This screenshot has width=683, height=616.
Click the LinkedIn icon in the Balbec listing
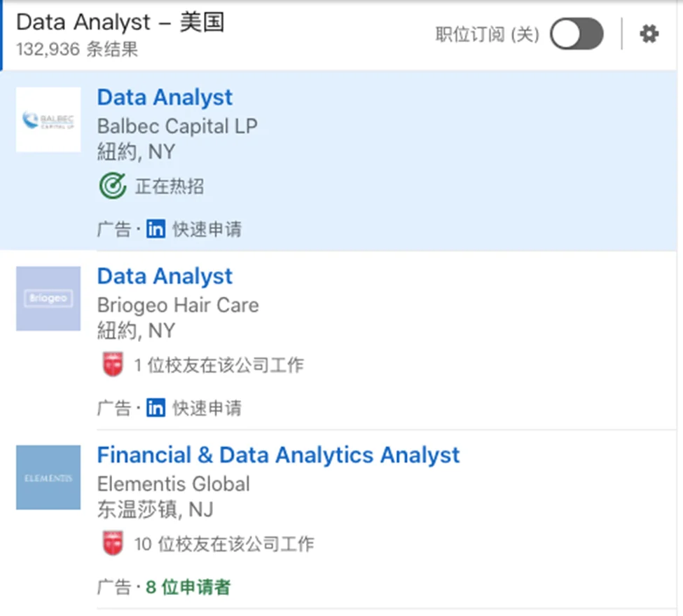click(156, 229)
